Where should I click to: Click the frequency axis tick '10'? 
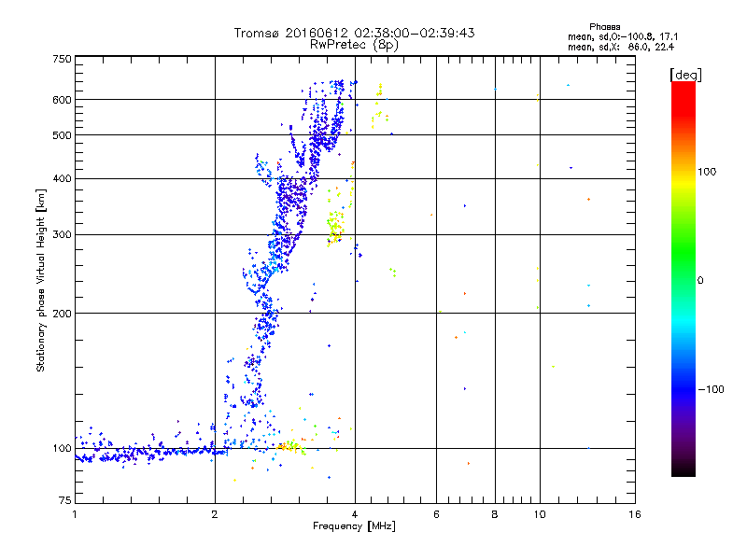(x=540, y=514)
